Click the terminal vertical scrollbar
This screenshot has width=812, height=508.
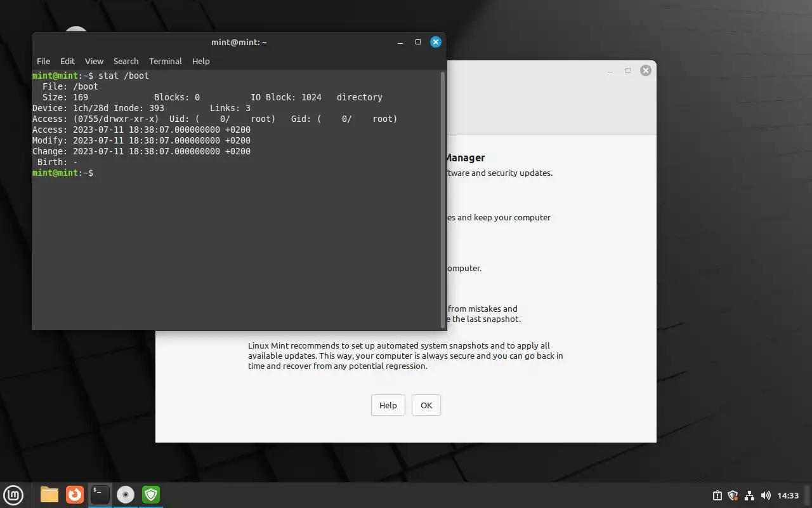(443, 199)
